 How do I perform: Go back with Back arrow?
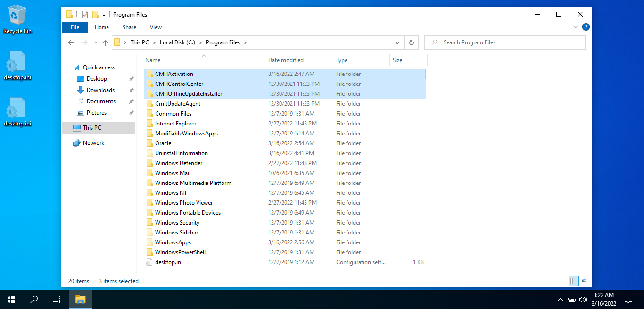71,42
